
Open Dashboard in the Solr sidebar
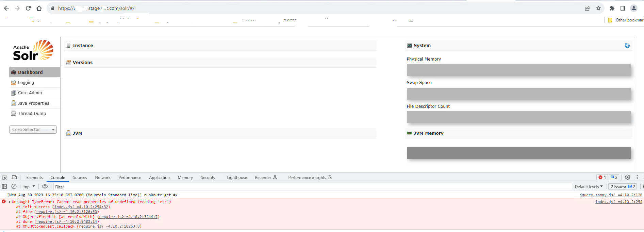point(35,72)
